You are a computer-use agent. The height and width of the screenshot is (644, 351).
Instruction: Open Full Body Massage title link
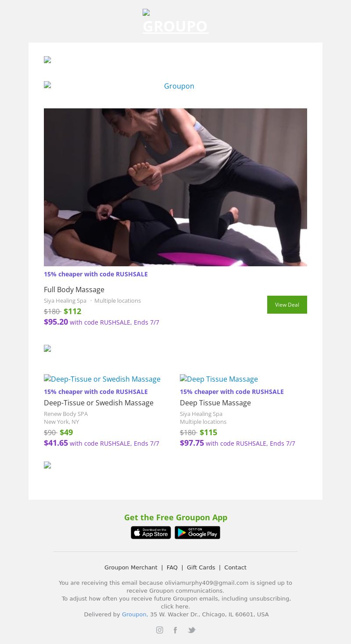74,290
